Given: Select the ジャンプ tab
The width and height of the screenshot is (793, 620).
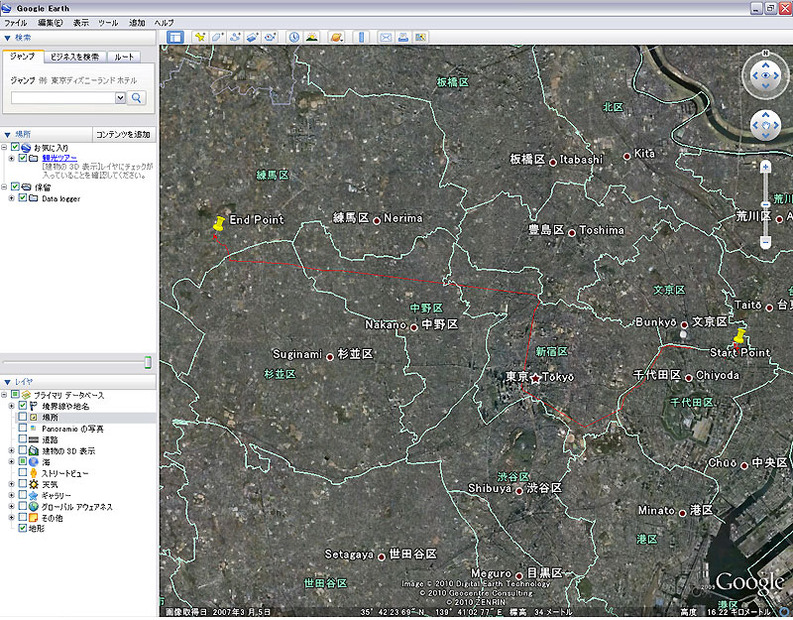Looking at the screenshot, I should click(23, 57).
